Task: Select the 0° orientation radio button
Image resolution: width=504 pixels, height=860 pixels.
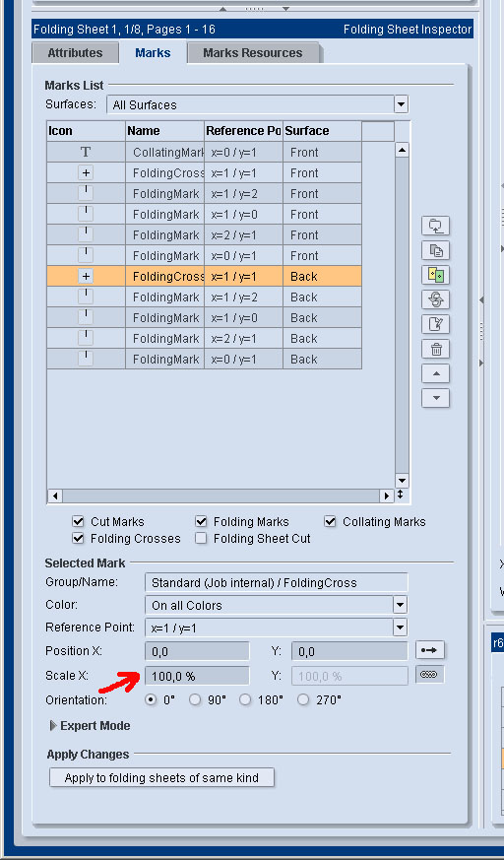Action: (151, 699)
